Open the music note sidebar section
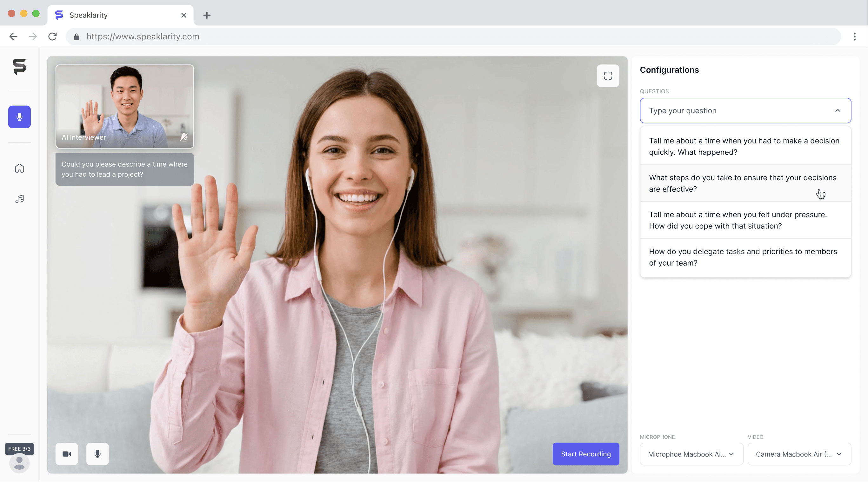 [x=19, y=199]
